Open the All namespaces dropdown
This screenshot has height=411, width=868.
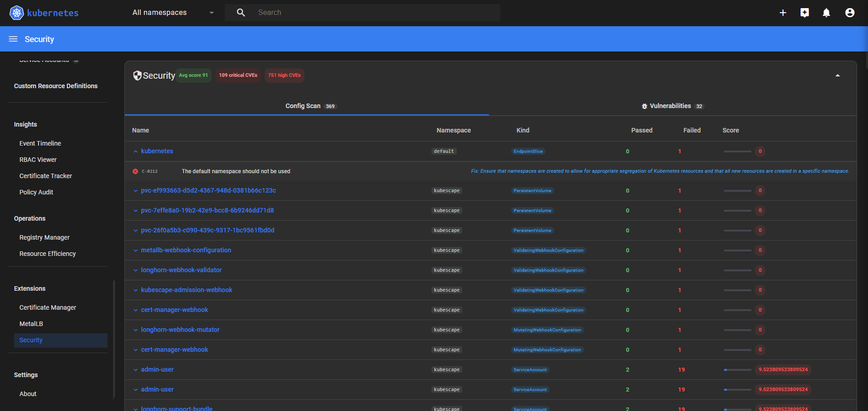[x=173, y=13]
